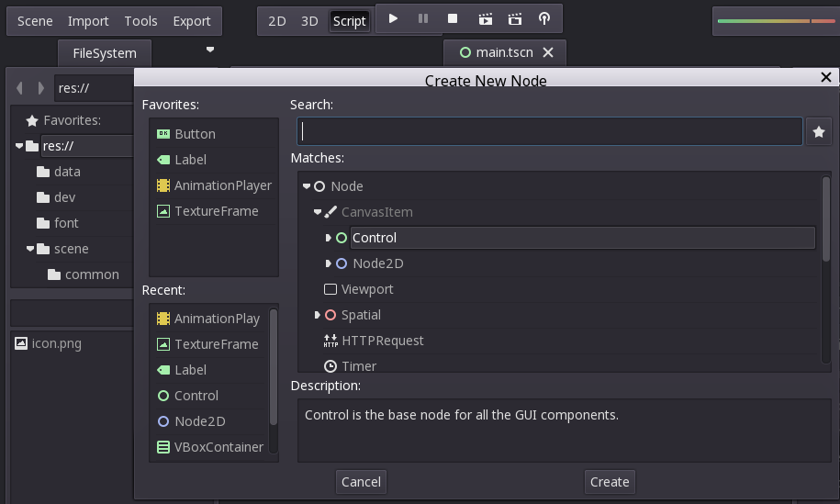Screen dimensions: 840x504
Task: Open the Tools menu
Action: click(x=140, y=21)
